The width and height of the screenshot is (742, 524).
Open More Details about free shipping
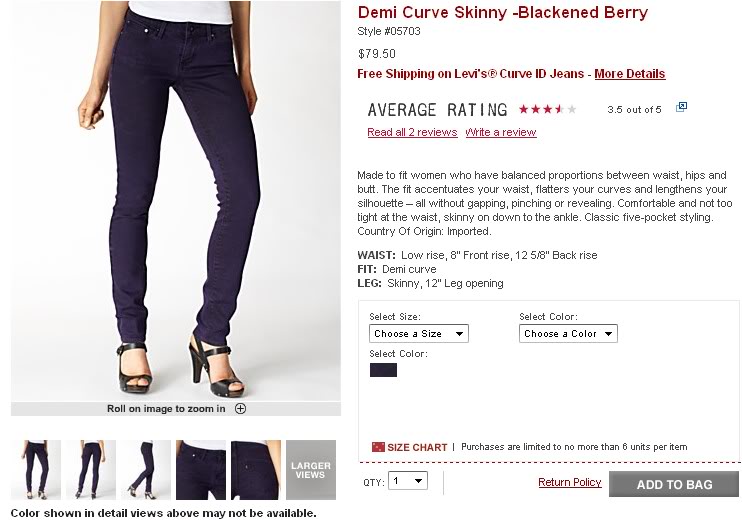click(629, 74)
